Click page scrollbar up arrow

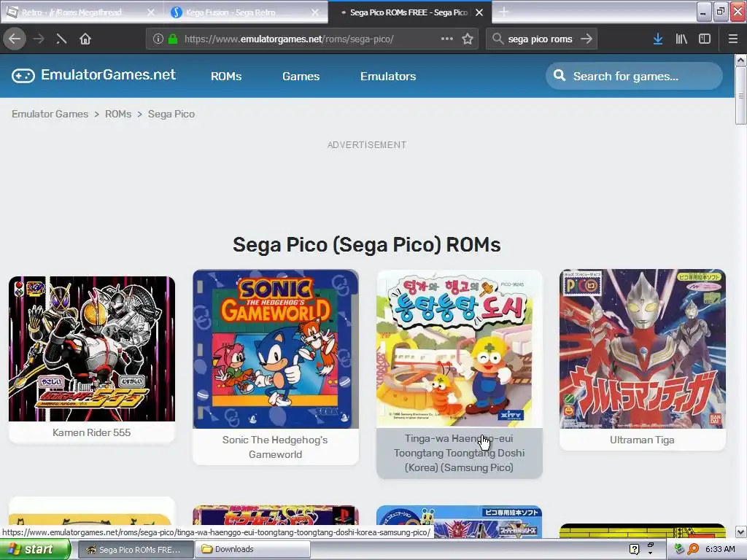pos(740,60)
